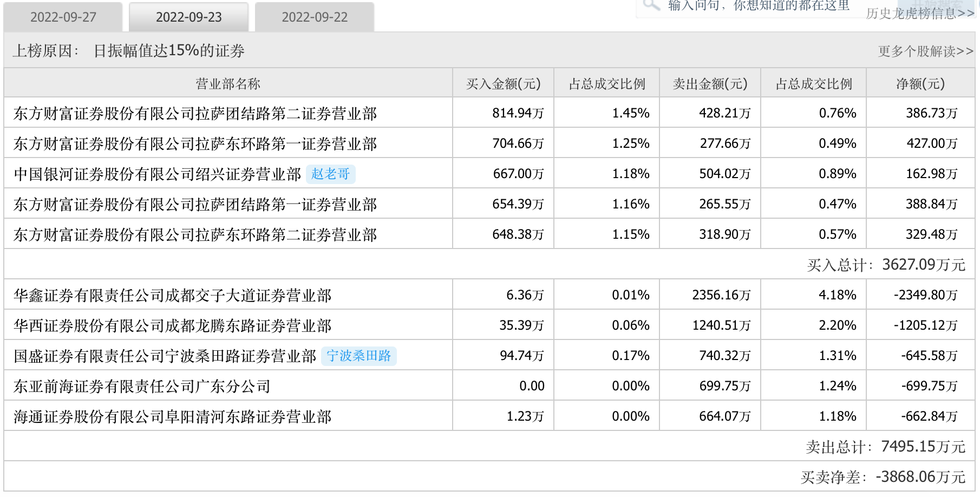This screenshot has width=980, height=497.
Task: Select the 2022-09-23 date tab
Action: 189,17
